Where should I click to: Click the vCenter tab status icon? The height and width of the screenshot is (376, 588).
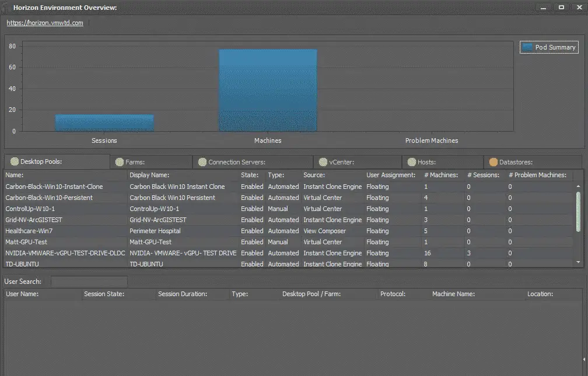[x=323, y=162]
